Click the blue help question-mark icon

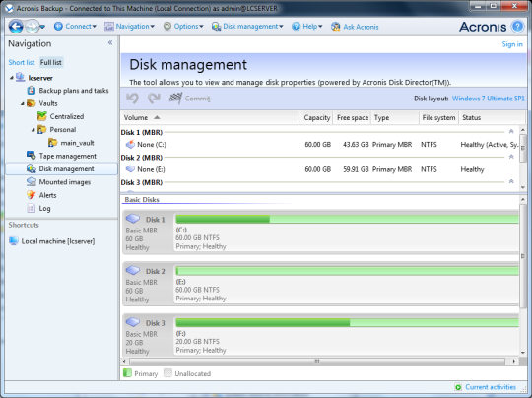518,27
